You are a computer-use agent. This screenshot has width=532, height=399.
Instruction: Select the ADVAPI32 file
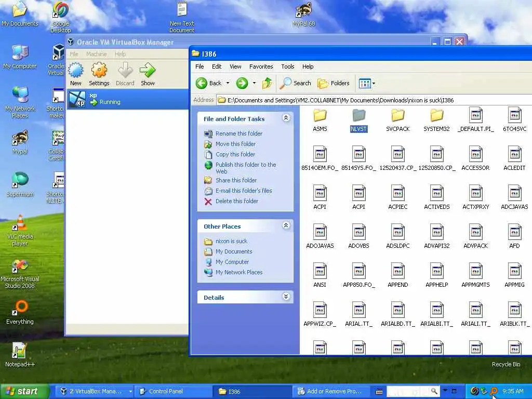pyautogui.click(x=436, y=237)
